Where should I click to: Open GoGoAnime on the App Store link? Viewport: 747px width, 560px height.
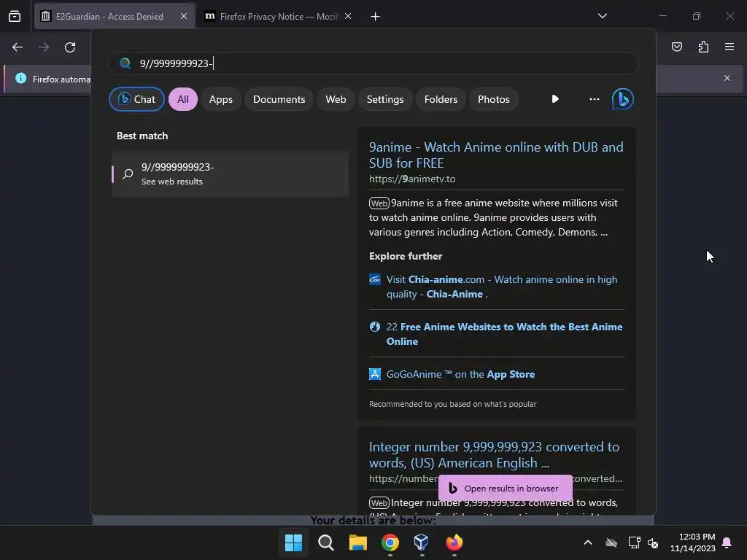click(x=460, y=374)
